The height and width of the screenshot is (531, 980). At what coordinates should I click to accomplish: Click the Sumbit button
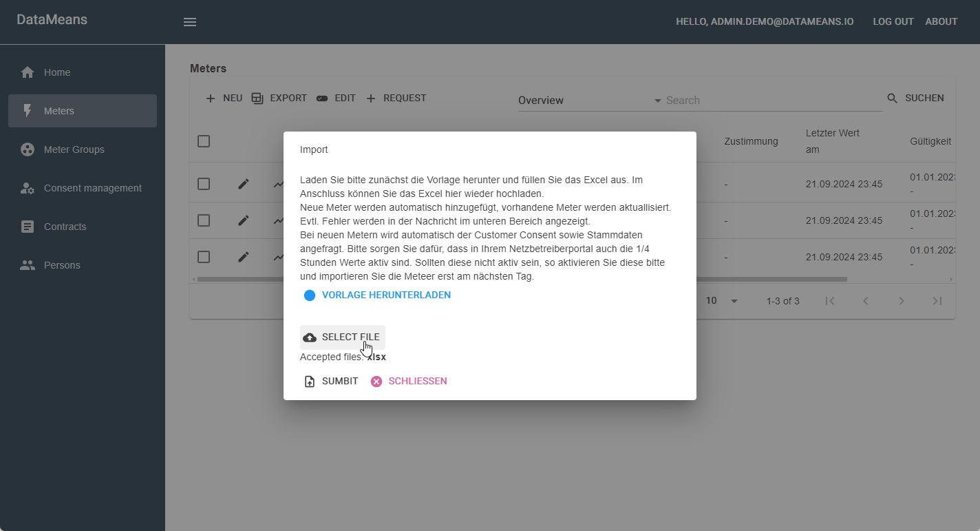pos(331,381)
